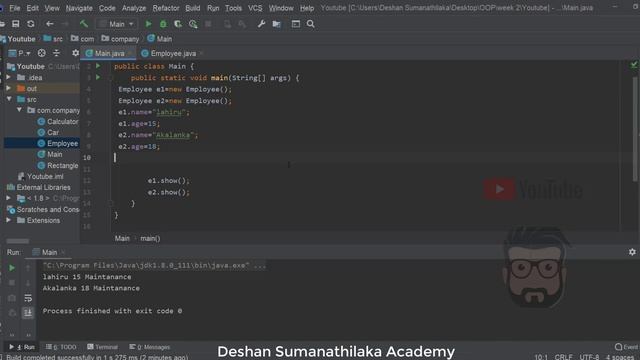The width and height of the screenshot is (640, 360).
Task: Open the VCS menu
Action: [255, 8]
